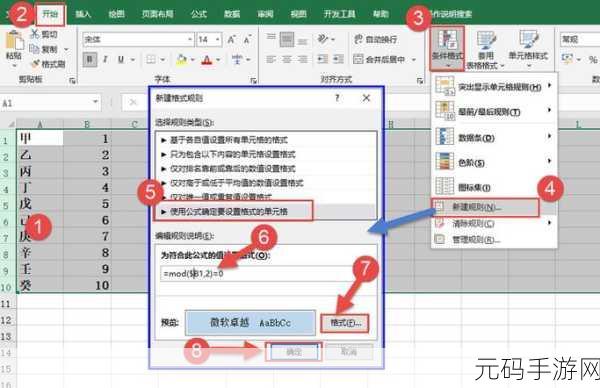Open the Merge and Center dropdown arrow
Screen dimensions: 600x388
pyautogui.click(x=414, y=60)
